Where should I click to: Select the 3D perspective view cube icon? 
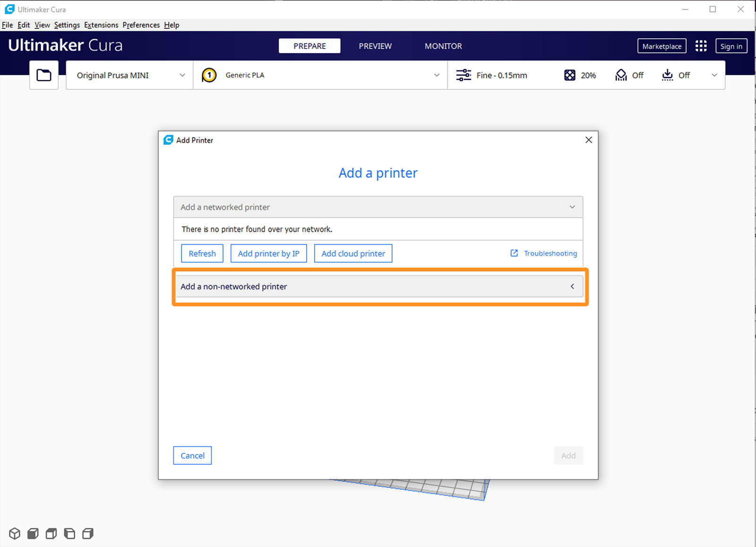[15, 534]
